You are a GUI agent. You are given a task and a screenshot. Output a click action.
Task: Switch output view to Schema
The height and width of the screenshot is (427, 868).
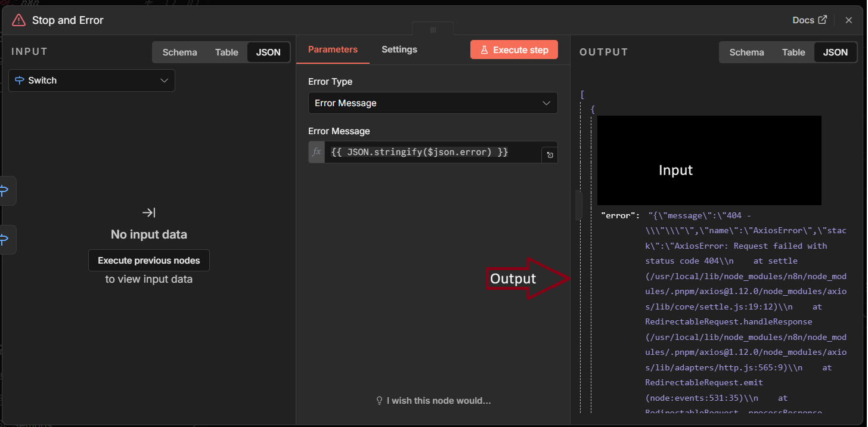[x=746, y=52]
